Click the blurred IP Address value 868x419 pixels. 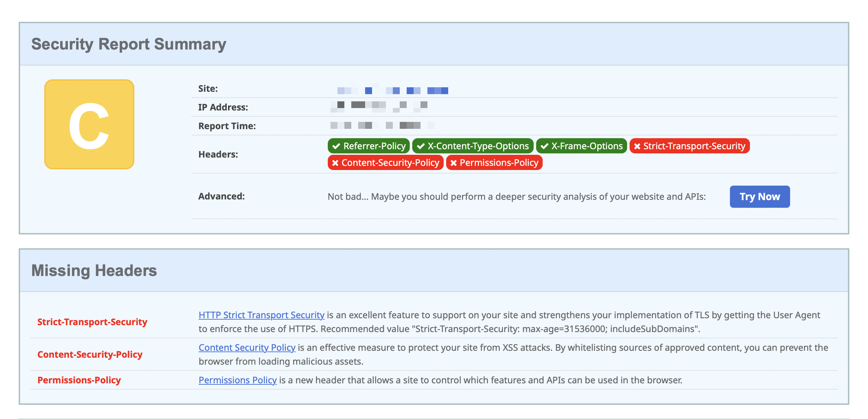coord(379,107)
